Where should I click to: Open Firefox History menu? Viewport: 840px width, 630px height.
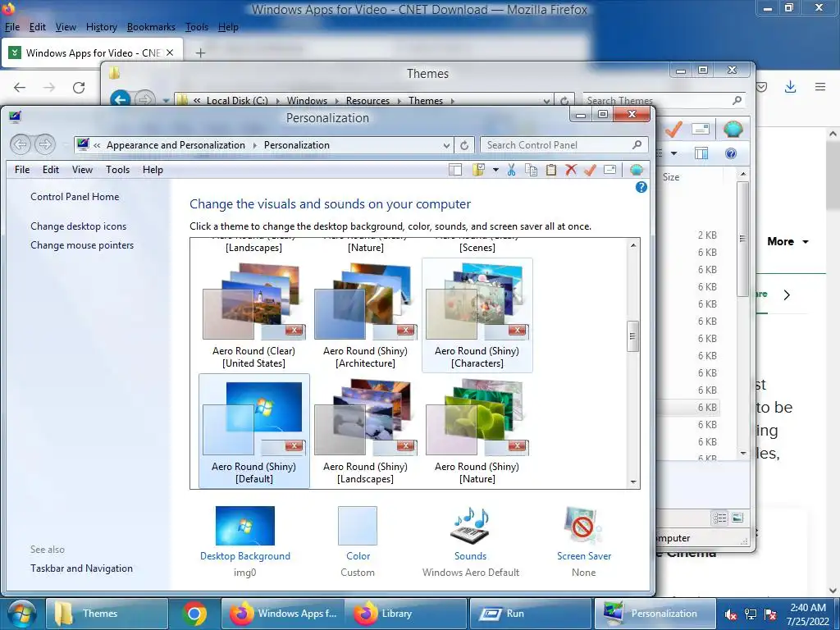101,27
